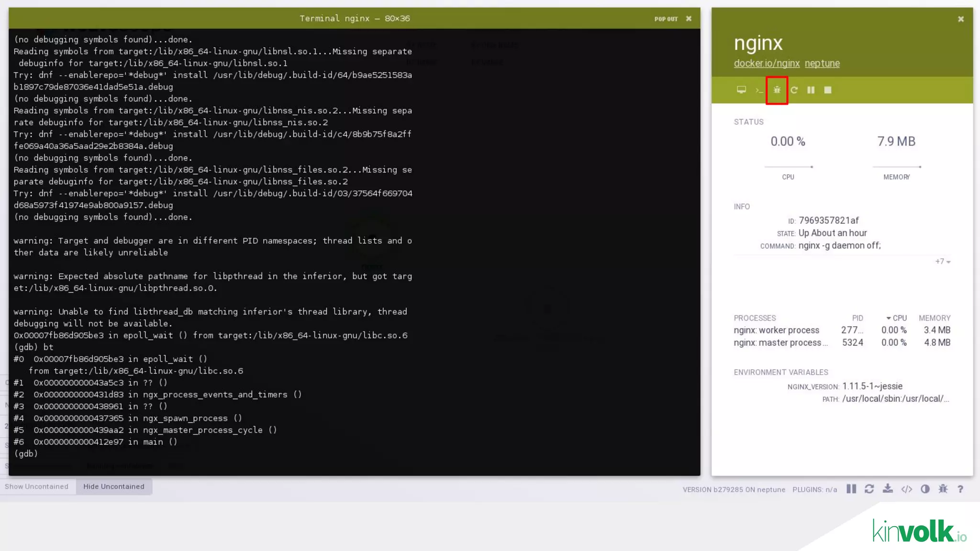980x551 pixels.
Task: Sort processes by MEMORY column
Action: pyautogui.click(x=934, y=318)
